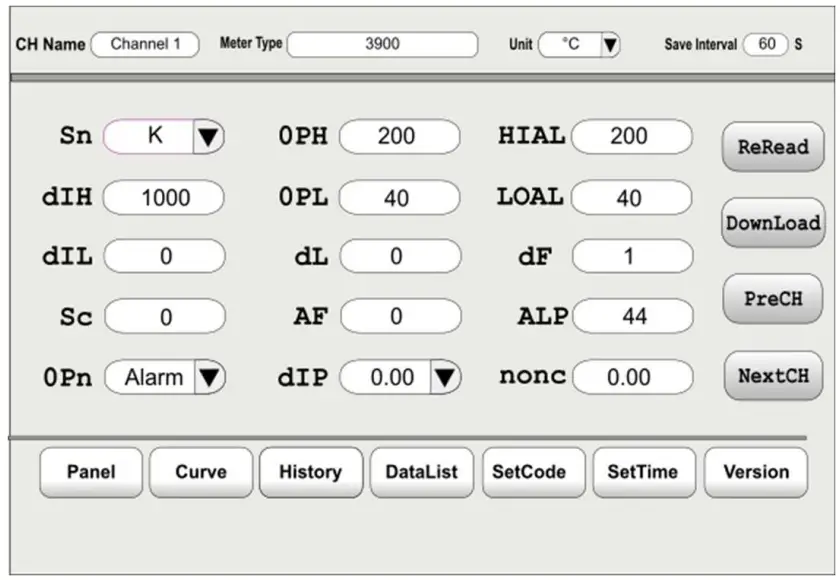Click the Meter Type field showing 3900
Image resolution: width=840 pixels, height=580 pixels.
click(x=385, y=44)
